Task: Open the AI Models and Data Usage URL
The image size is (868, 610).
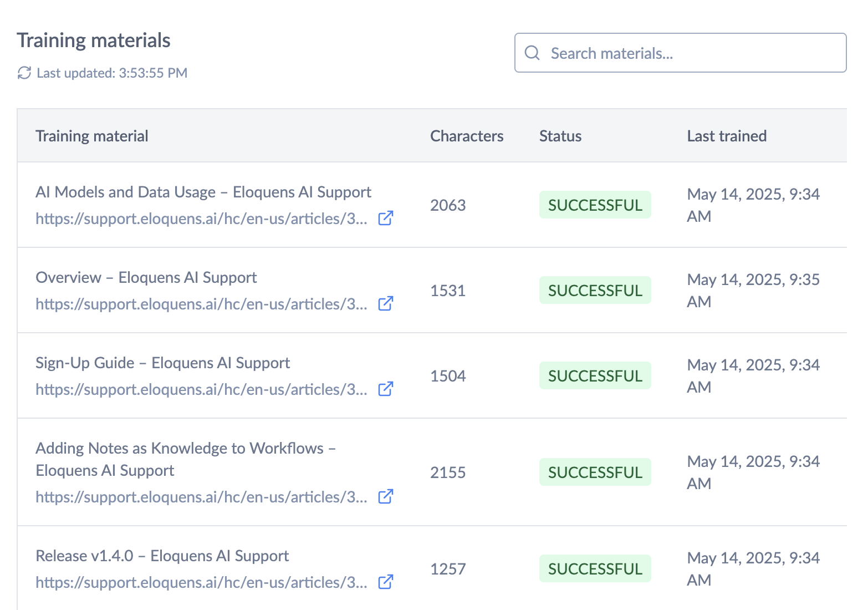Action: (x=201, y=218)
